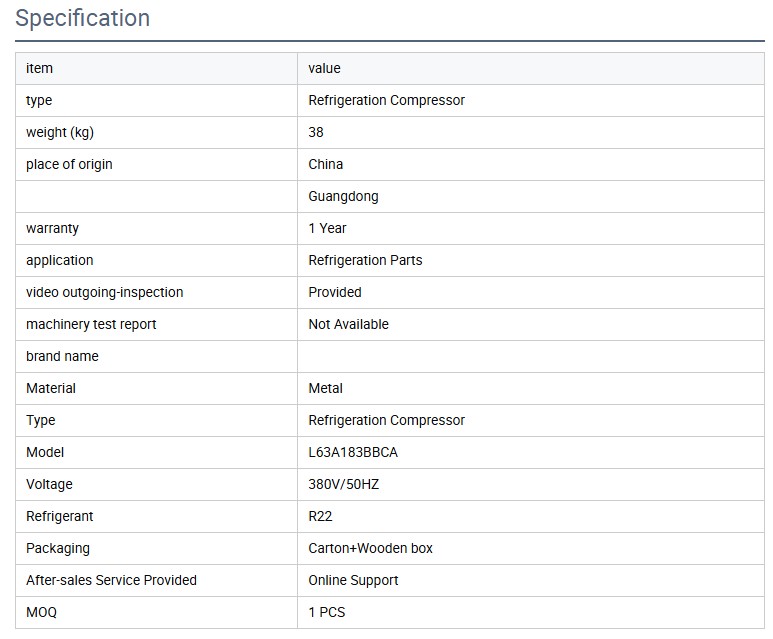
Task: Click the empty brand name value cell
Action: [530, 356]
